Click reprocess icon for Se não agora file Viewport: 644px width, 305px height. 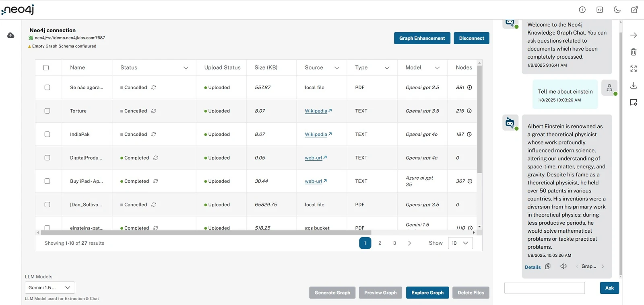coord(153,88)
